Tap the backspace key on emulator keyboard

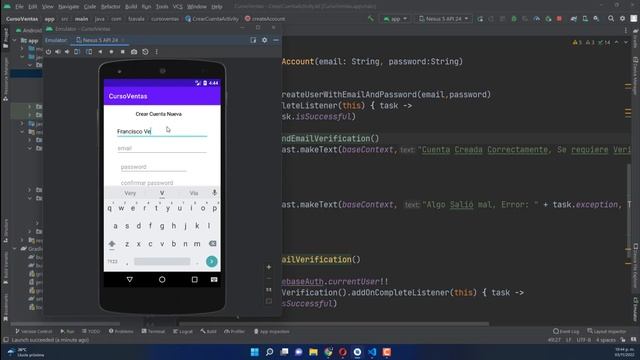[212, 244]
